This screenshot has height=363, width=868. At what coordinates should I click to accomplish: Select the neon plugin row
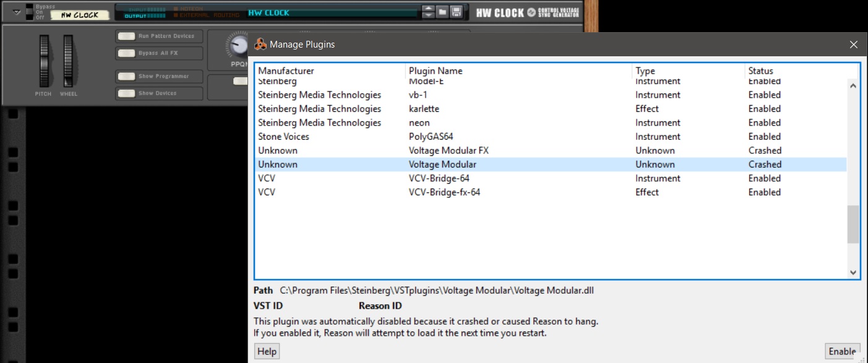pyautogui.click(x=551, y=123)
